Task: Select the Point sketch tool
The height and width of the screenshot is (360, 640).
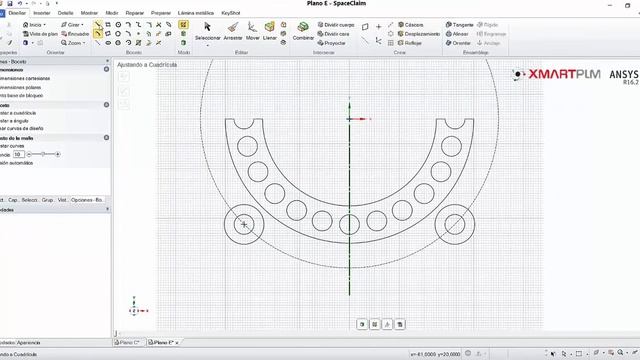Action: click(138, 34)
